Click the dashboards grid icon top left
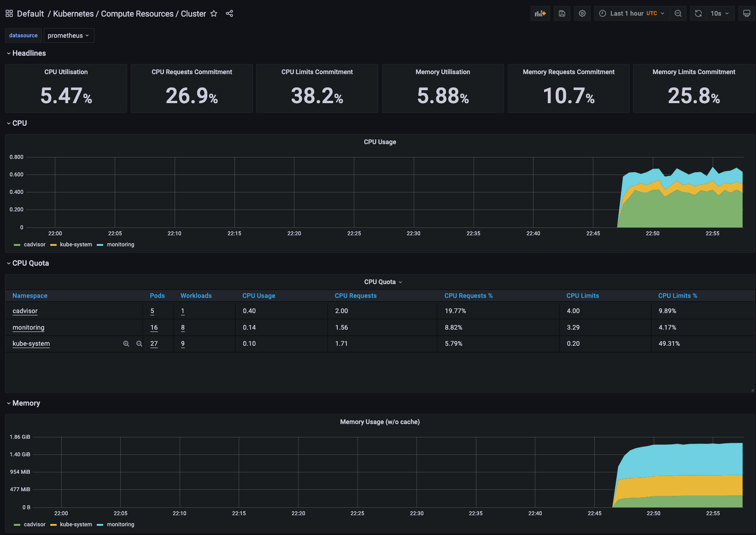 pyautogui.click(x=9, y=13)
